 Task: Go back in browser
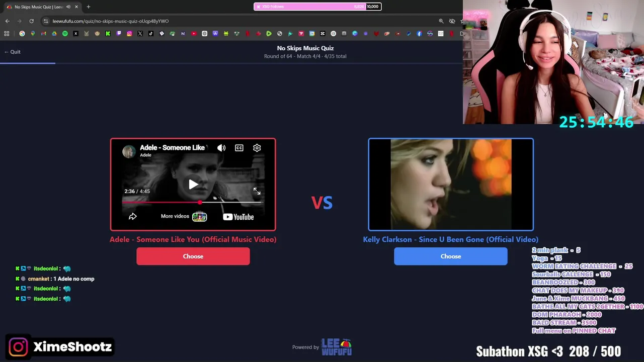click(x=7, y=21)
